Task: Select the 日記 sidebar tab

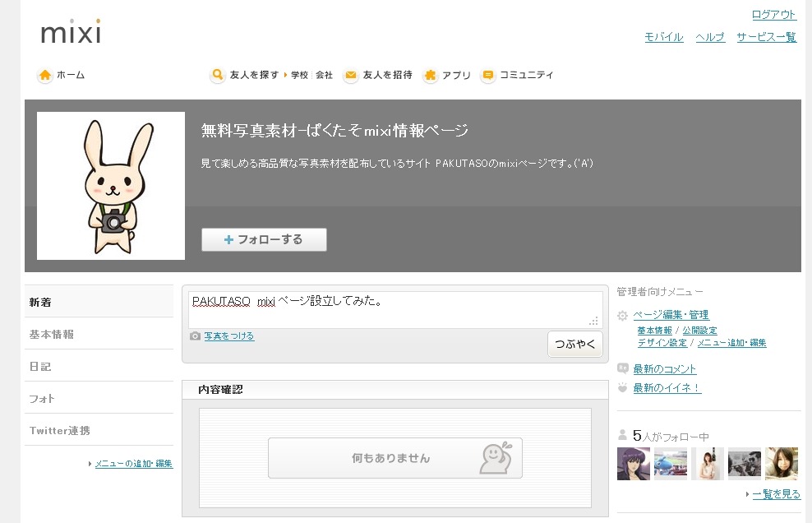Action: [x=99, y=366]
